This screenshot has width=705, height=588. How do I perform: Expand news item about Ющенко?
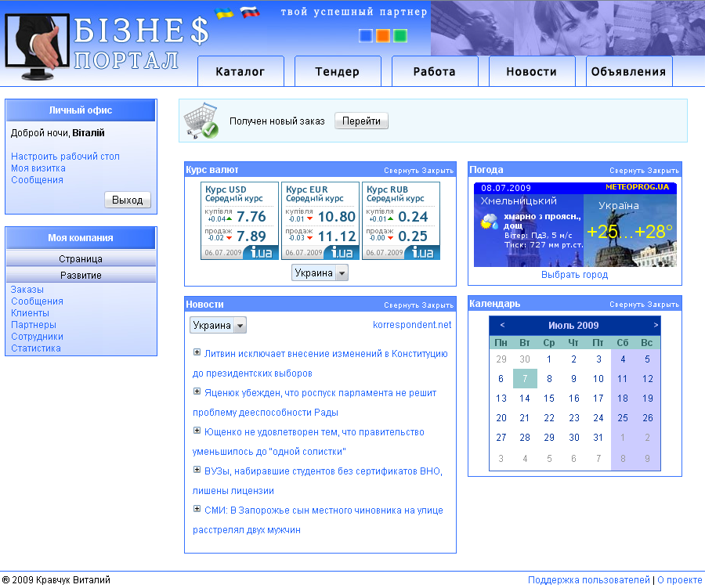point(197,430)
